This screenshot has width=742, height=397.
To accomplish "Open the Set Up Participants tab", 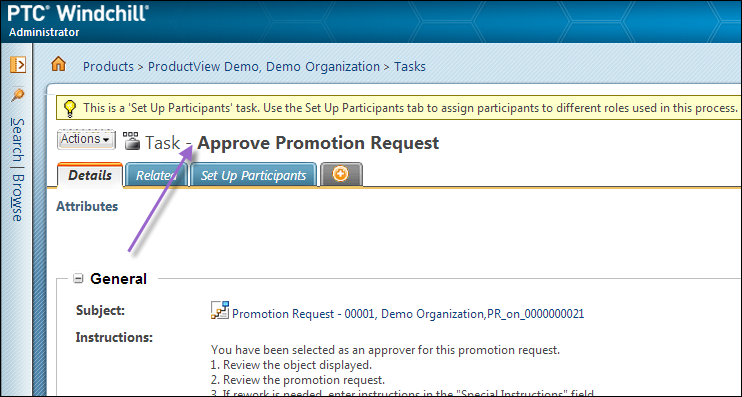I will [253, 176].
